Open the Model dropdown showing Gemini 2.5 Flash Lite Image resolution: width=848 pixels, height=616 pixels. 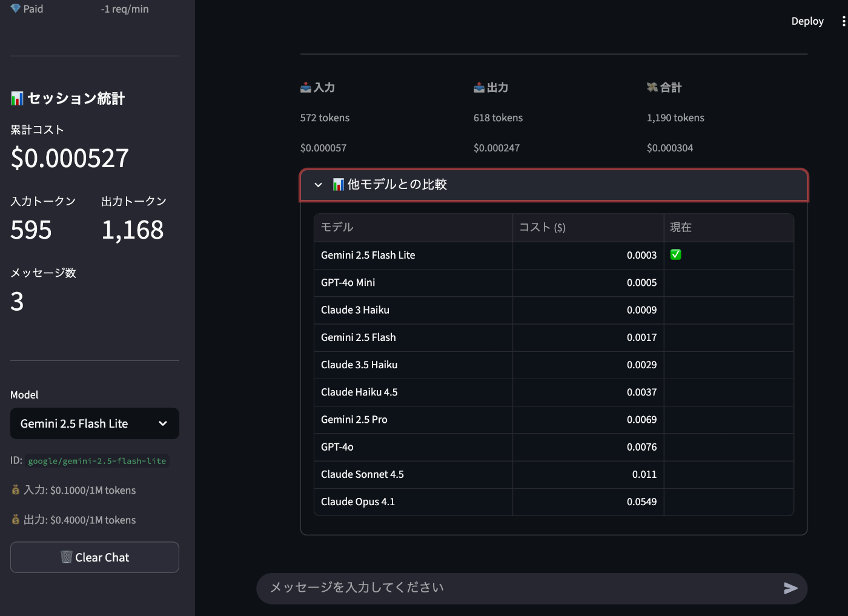94,423
